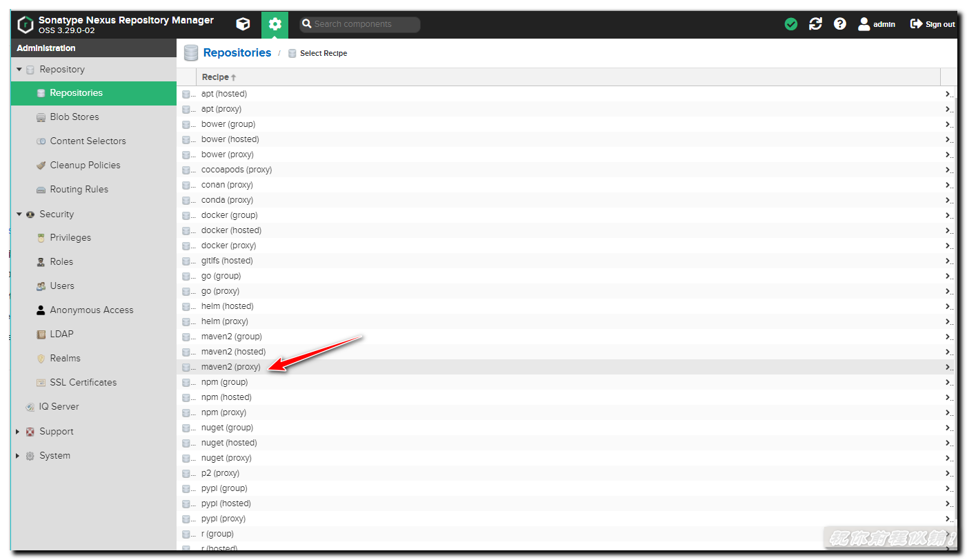Open Privileges in sidebar

pyautogui.click(x=94, y=238)
